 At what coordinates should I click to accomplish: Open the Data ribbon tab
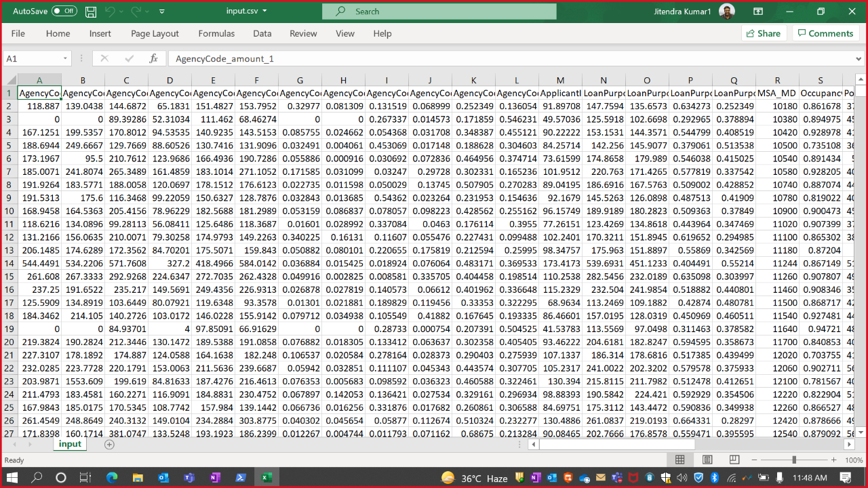coord(262,33)
